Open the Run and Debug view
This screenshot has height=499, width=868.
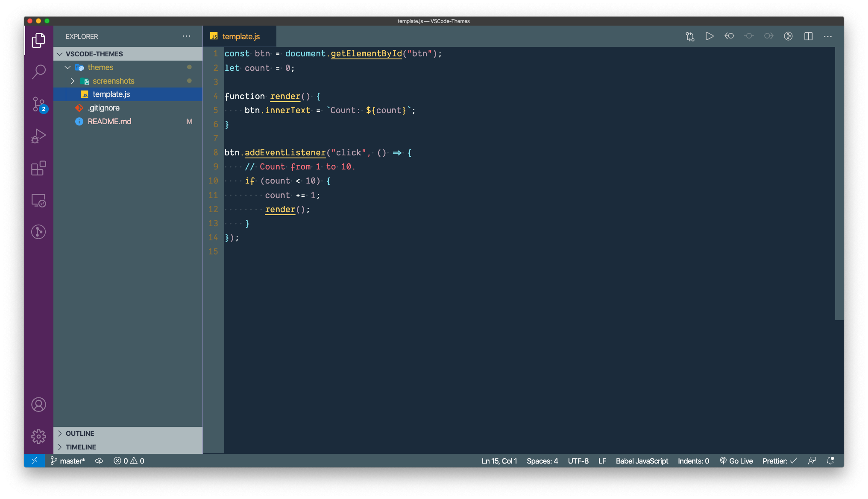[38, 136]
